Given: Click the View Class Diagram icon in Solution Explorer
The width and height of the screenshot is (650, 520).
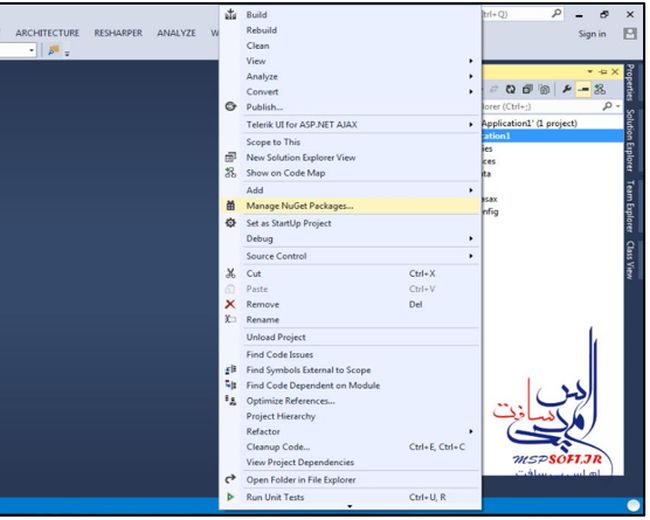Looking at the screenshot, I should point(600,89).
